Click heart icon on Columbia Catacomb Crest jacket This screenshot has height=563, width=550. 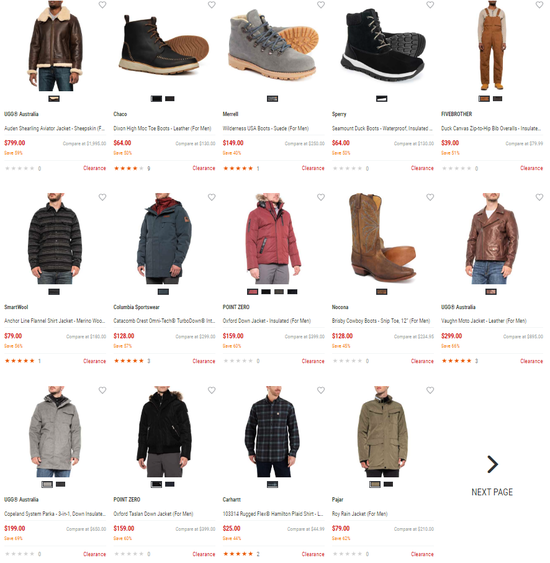212,197
